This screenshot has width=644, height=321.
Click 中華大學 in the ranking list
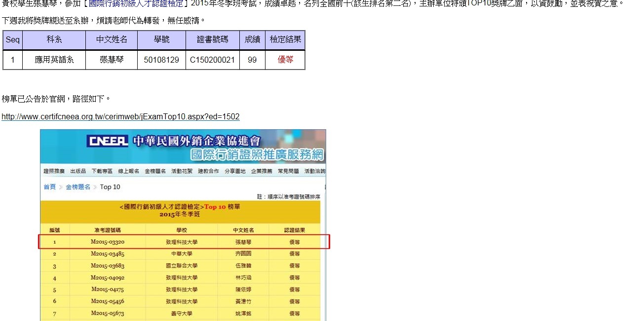pyautogui.click(x=182, y=254)
